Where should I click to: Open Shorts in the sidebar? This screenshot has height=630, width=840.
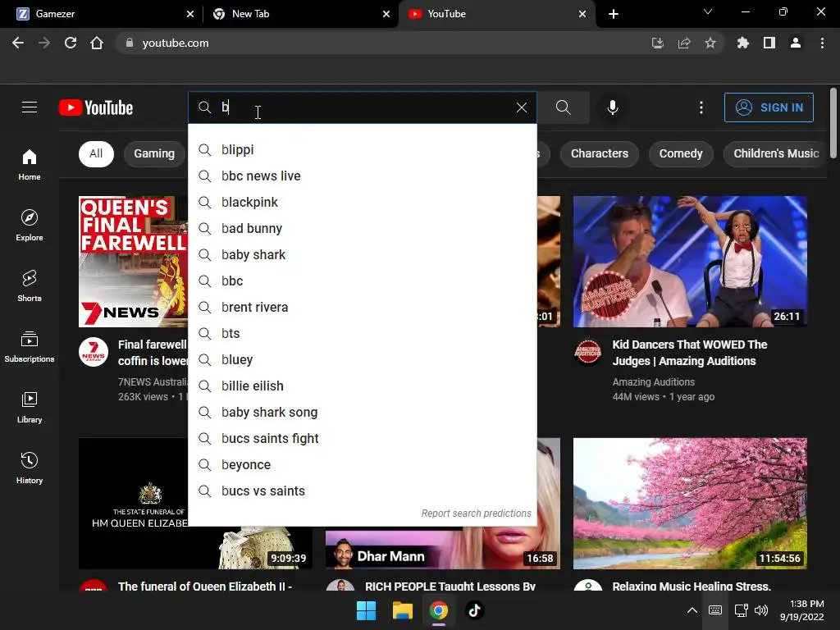coord(30,286)
